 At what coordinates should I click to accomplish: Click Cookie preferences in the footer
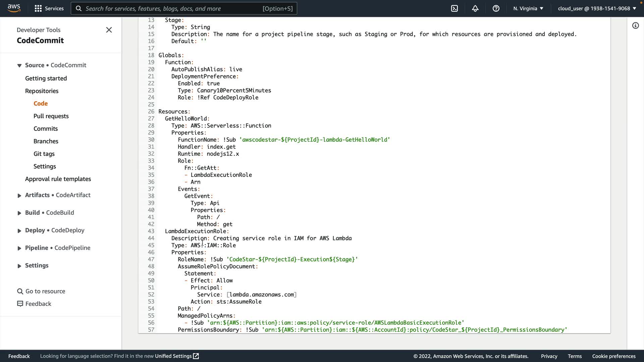click(x=613, y=356)
